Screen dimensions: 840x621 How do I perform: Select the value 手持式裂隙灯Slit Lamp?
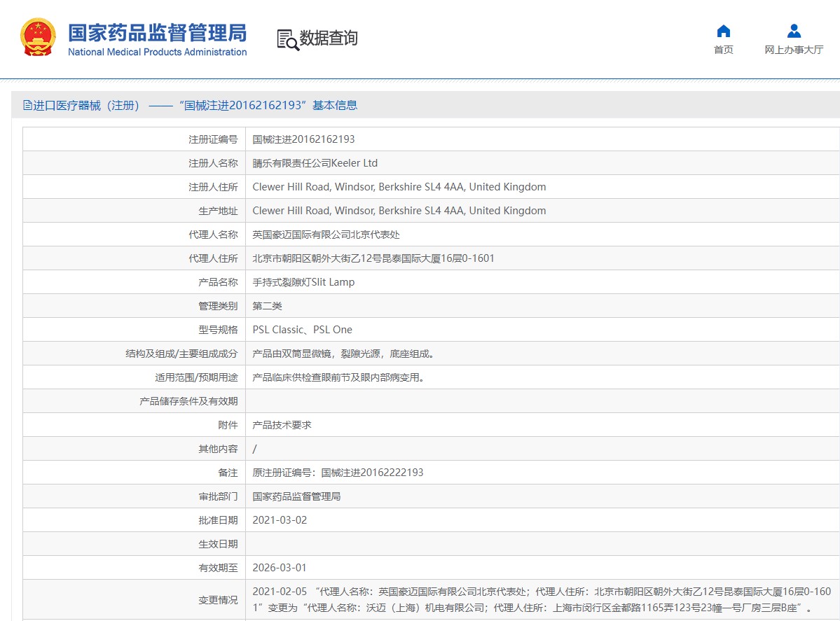[x=304, y=282]
